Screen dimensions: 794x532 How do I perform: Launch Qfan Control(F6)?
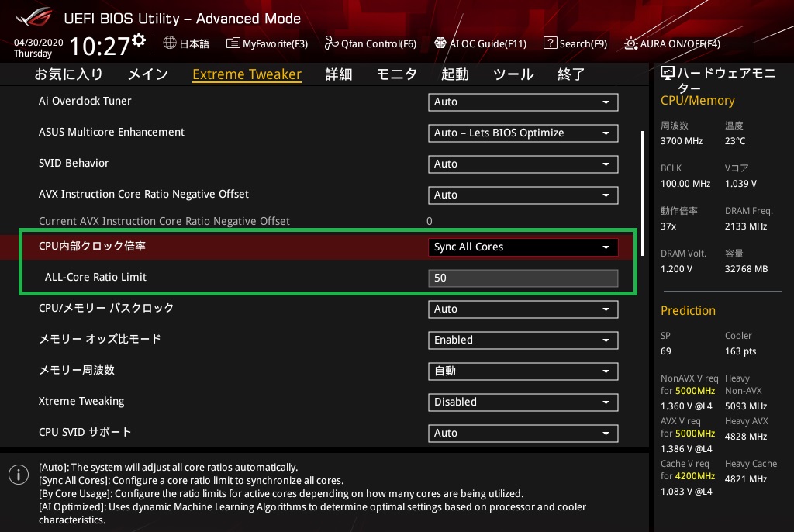[x=378, y=43]
